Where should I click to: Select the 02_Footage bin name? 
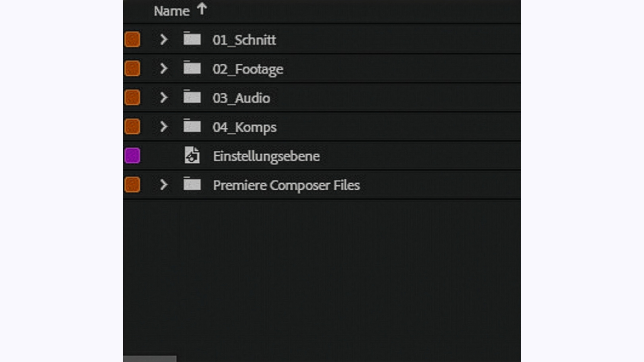[248, 69]
